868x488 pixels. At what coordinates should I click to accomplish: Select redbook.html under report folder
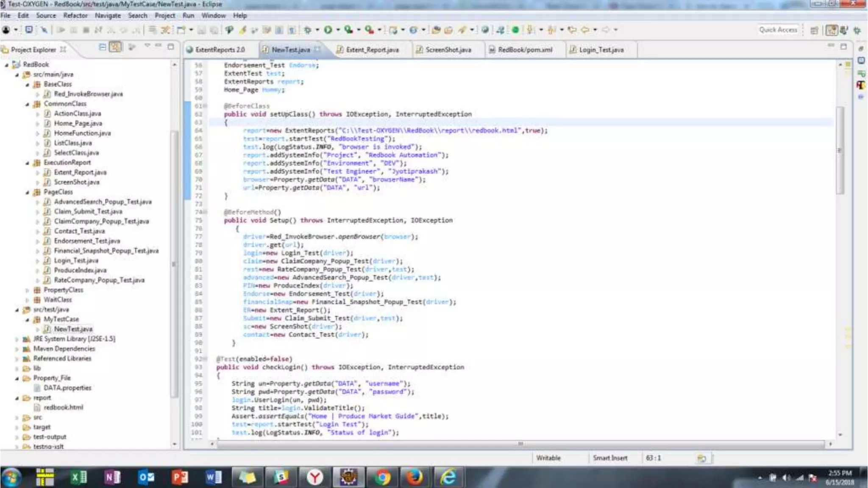[x=64, y=408]
